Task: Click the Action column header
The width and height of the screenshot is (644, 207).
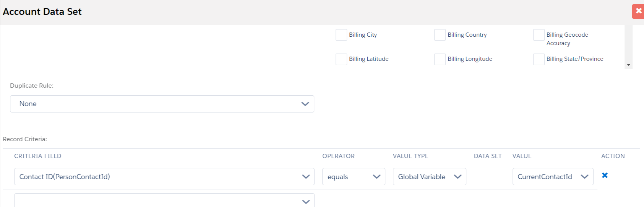Action: pyautogui.click(x=613, y=156)
